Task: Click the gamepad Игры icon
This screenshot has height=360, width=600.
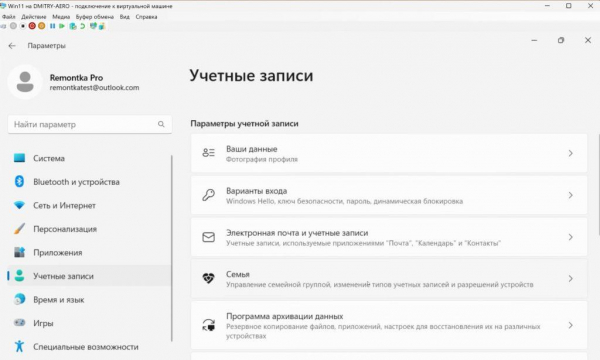Action: tap(19, 323)
